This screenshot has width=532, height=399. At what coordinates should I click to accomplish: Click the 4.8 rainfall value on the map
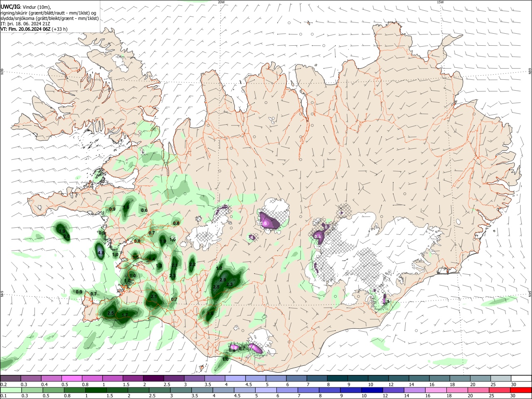[100, 253]
